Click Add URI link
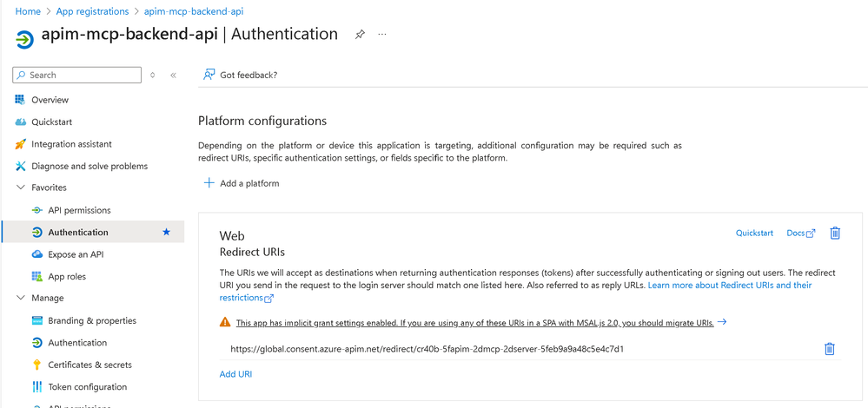The height and width of the screenshot is (408, 868). [x=235, y=374]
